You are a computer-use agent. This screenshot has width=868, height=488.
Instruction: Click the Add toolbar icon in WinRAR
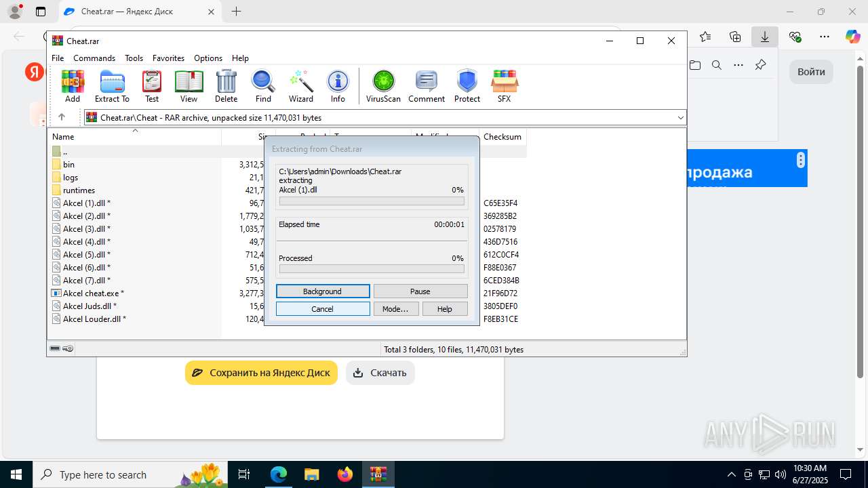(x=73, y=86)
